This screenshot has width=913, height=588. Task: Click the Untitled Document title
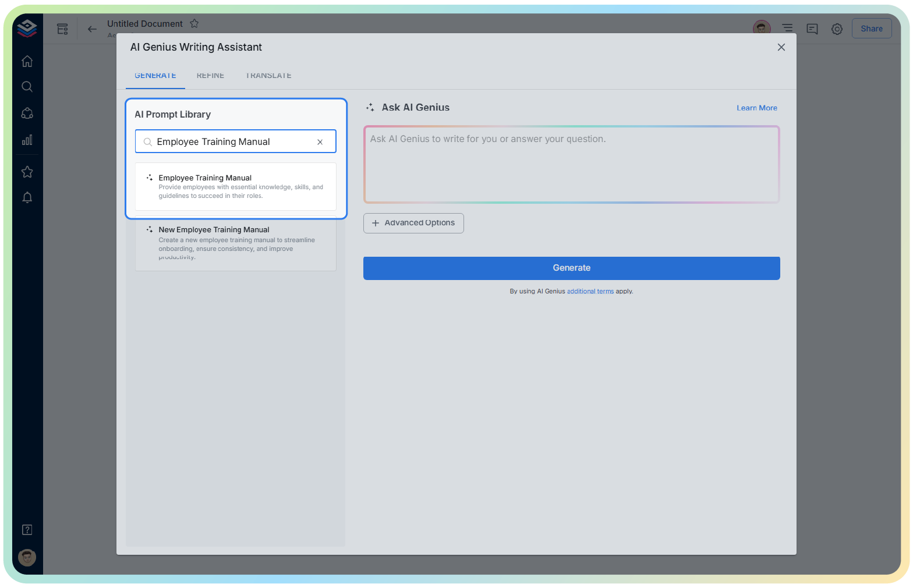[145, 24]
